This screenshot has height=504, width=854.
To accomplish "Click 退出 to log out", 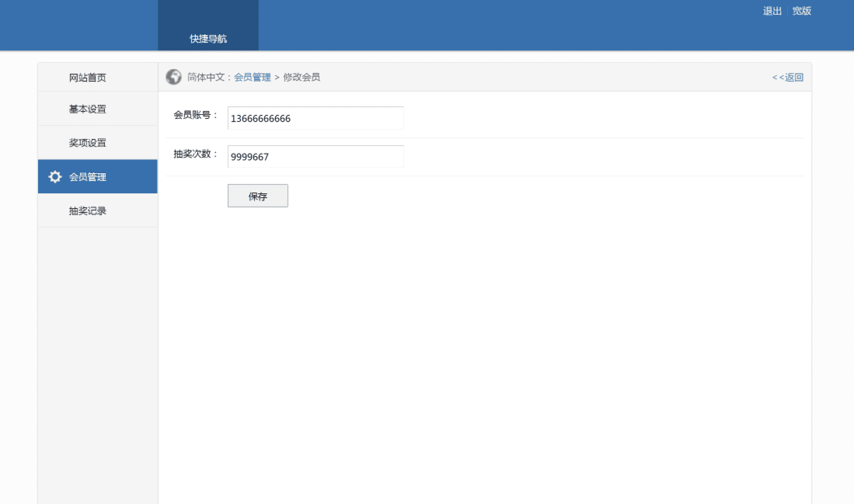I will 772,11.
